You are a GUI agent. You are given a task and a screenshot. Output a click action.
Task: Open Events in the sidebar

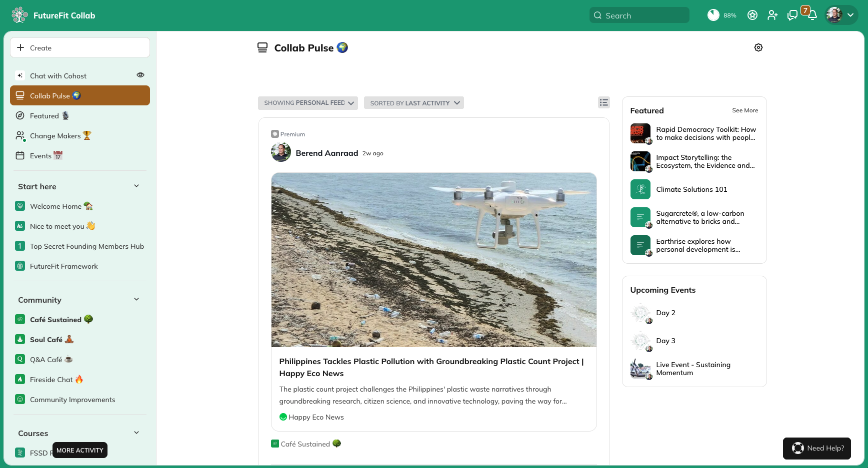point(40,156)
